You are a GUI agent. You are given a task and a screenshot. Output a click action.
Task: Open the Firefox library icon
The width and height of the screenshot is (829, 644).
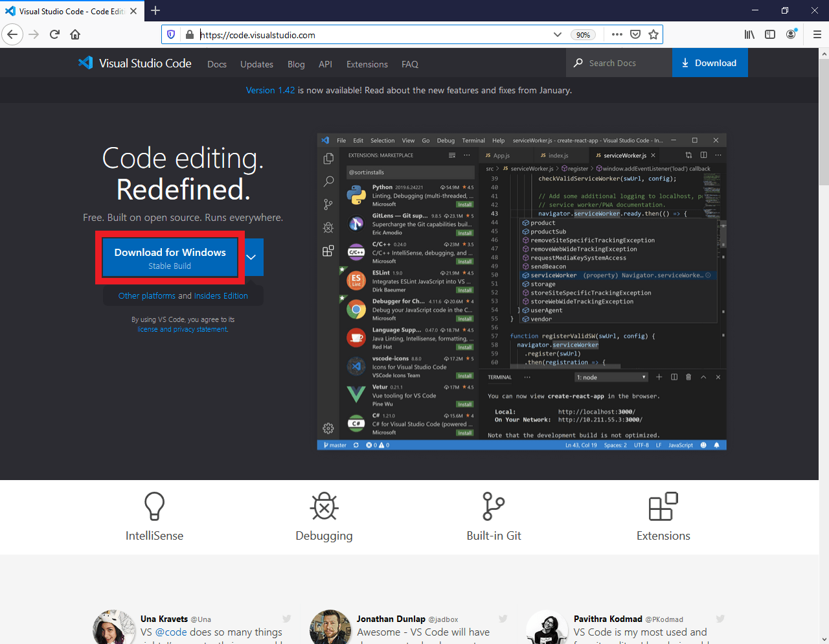click(749, 34)
